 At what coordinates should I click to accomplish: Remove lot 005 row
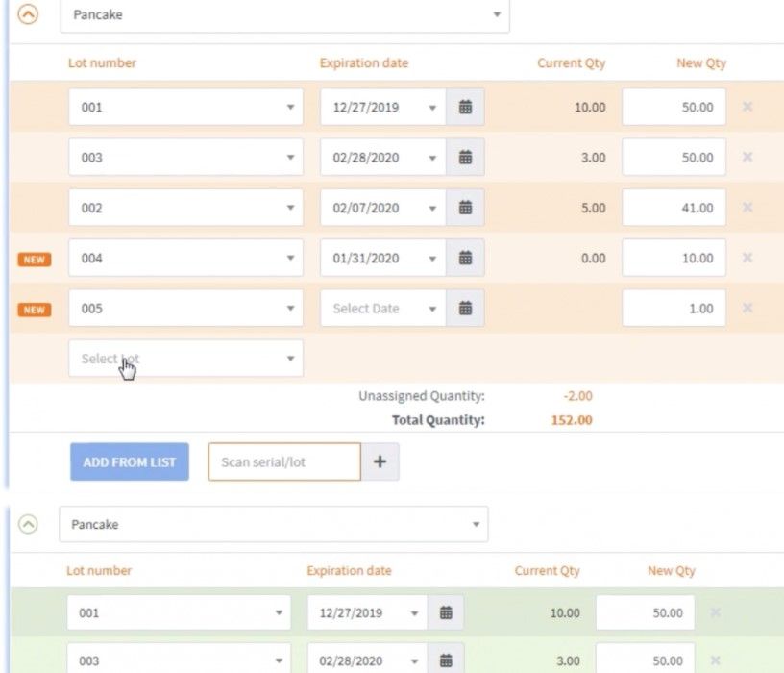(747, 308)
